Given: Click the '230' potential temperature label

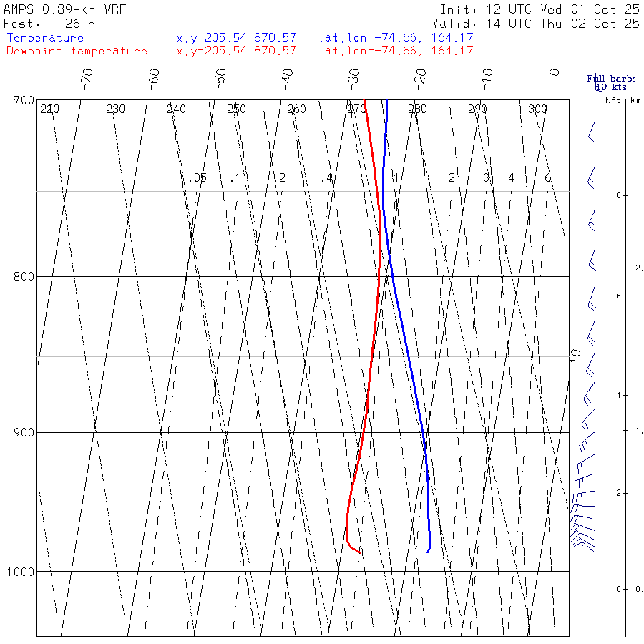Looking at the screenshot, I should pyautogui.click(x=115, y=109).
